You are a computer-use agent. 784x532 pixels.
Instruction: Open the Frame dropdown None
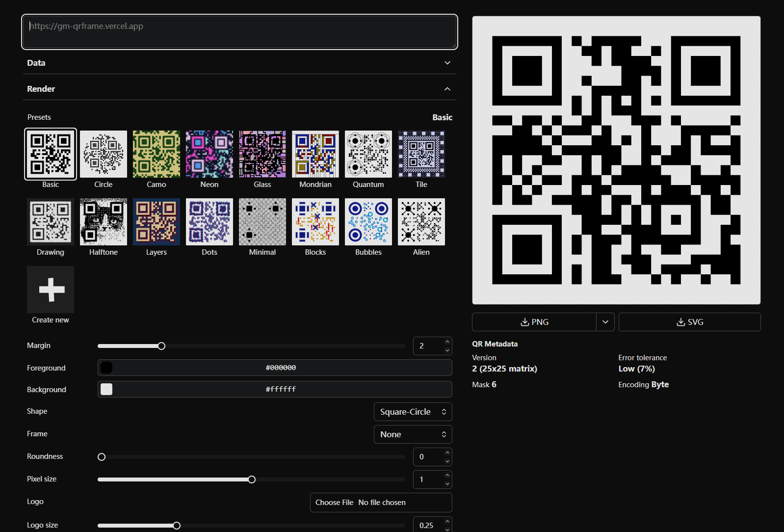(413, 434)
